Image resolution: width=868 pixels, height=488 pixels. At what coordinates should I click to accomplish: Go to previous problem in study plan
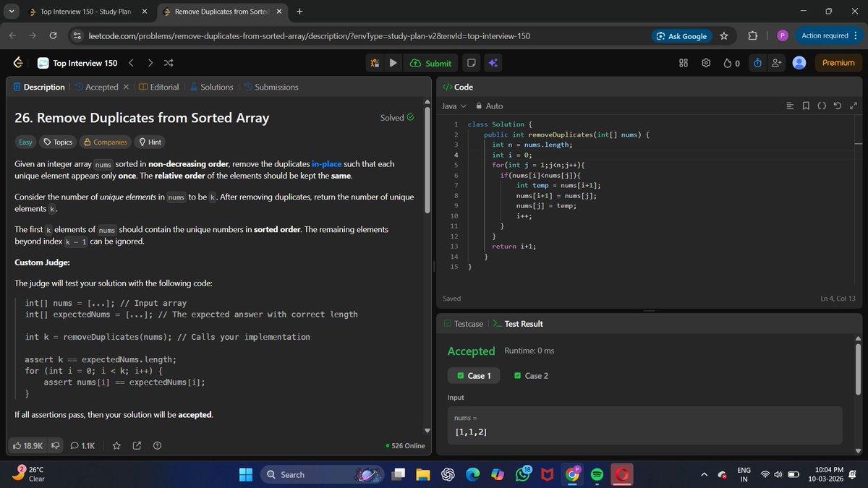131,63
